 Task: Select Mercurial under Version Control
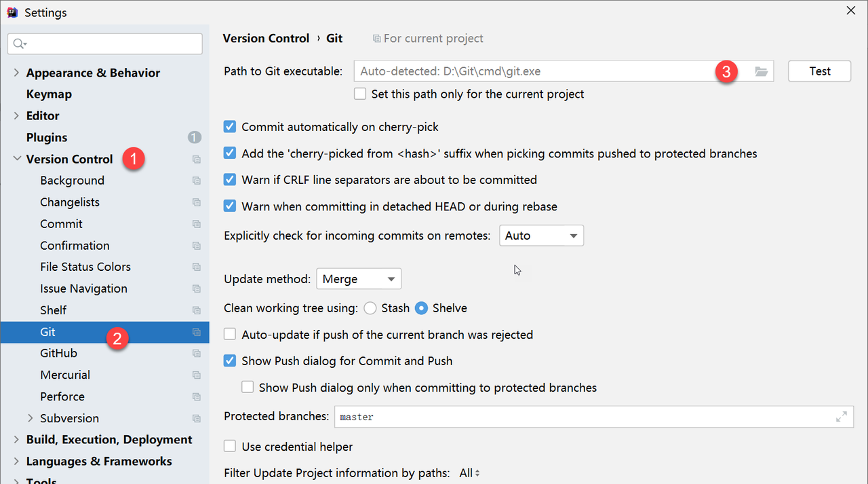click(x=65, y=375)
